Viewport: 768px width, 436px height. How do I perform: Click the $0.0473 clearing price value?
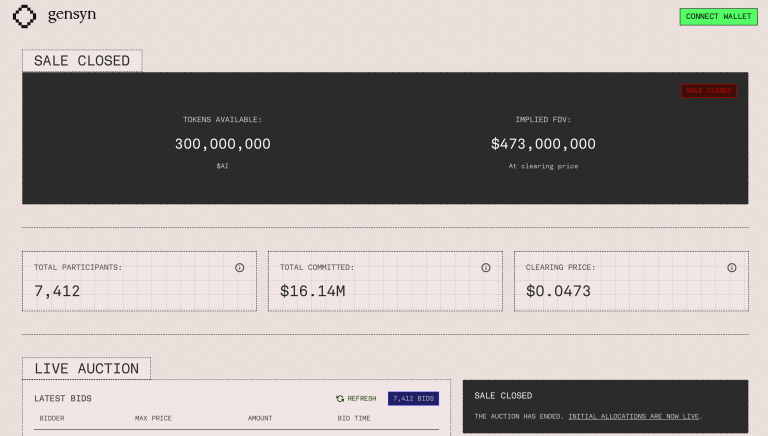[x=559, y=292]
